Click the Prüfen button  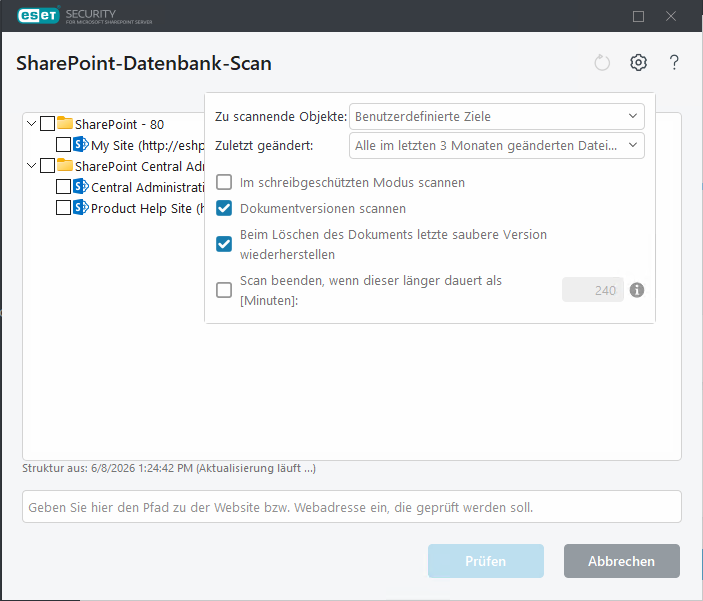point(486,561)
